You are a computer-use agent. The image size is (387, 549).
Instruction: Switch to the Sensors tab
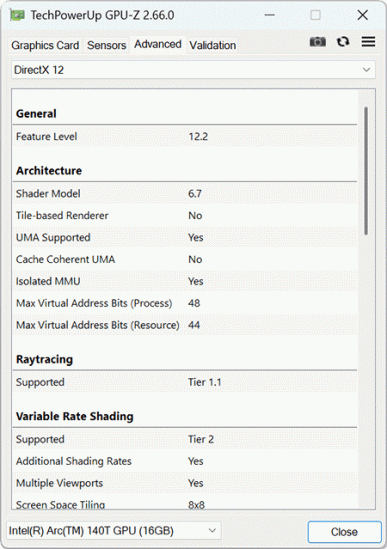106,46
